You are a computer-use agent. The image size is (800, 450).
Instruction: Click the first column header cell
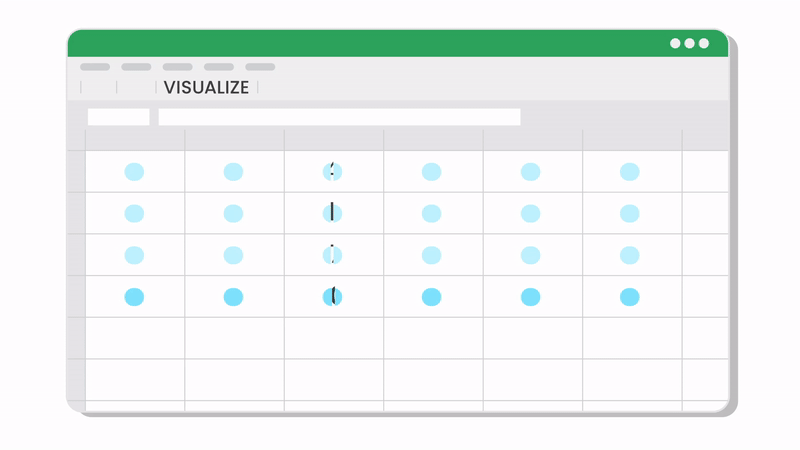[x=135, y=140]
